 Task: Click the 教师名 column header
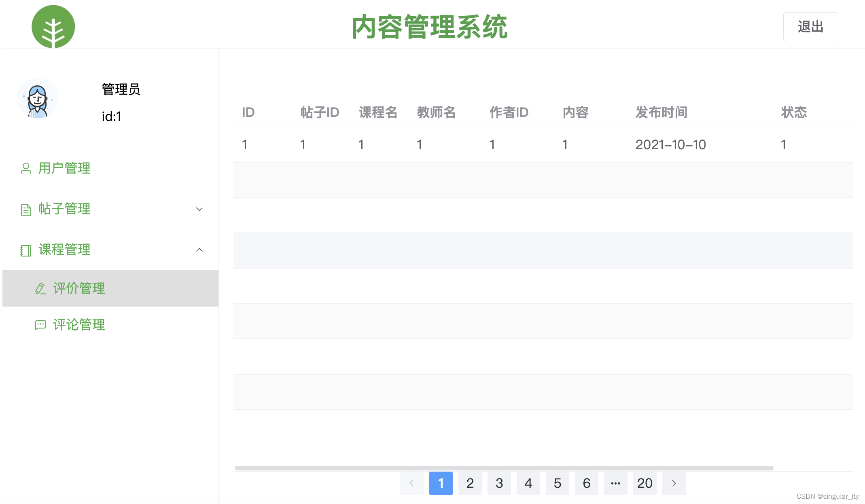coord(436,112)
